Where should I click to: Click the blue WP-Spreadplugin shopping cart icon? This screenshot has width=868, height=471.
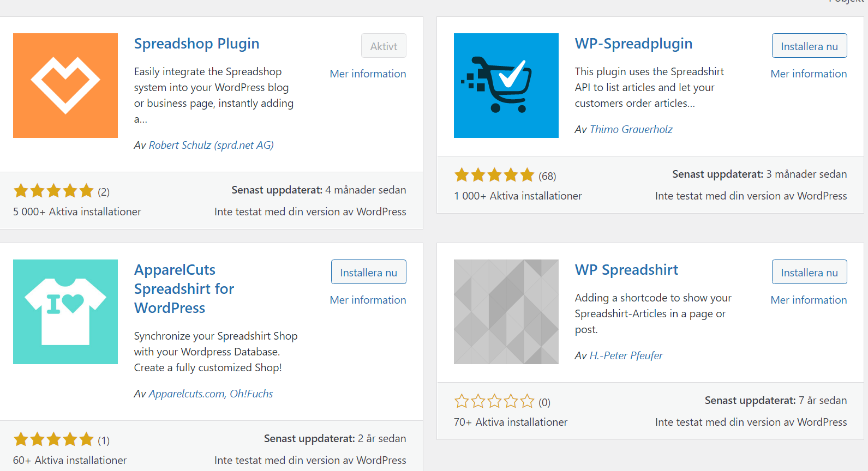pos(506,86)
